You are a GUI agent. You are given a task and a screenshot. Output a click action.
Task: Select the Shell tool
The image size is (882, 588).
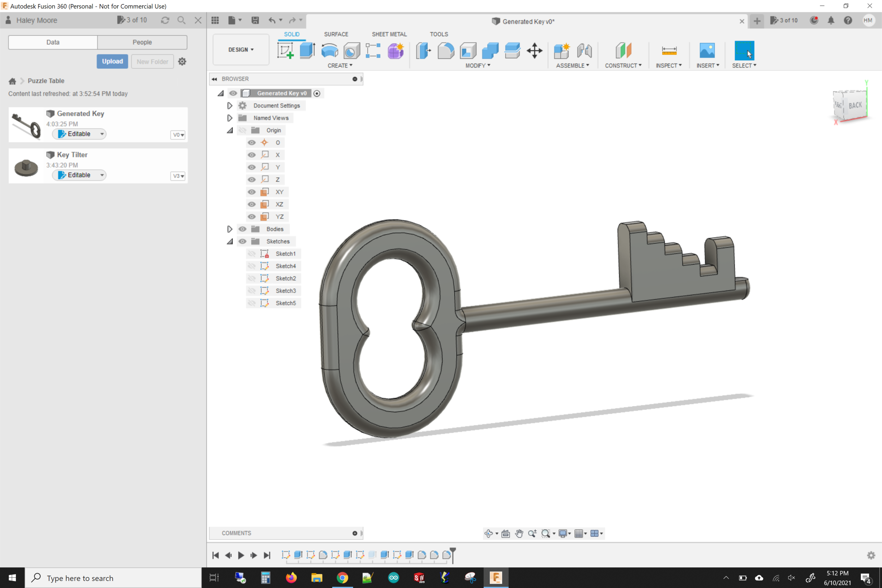point(468,50)
